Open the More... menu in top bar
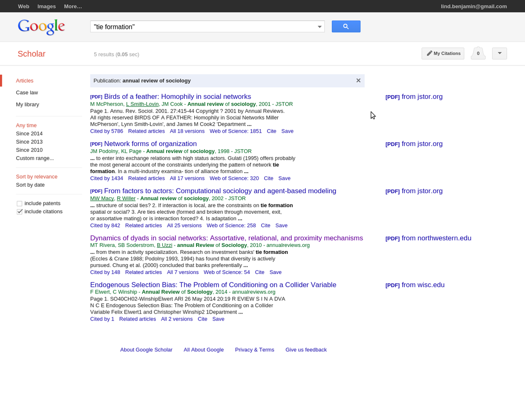 [x=73, y=7]
